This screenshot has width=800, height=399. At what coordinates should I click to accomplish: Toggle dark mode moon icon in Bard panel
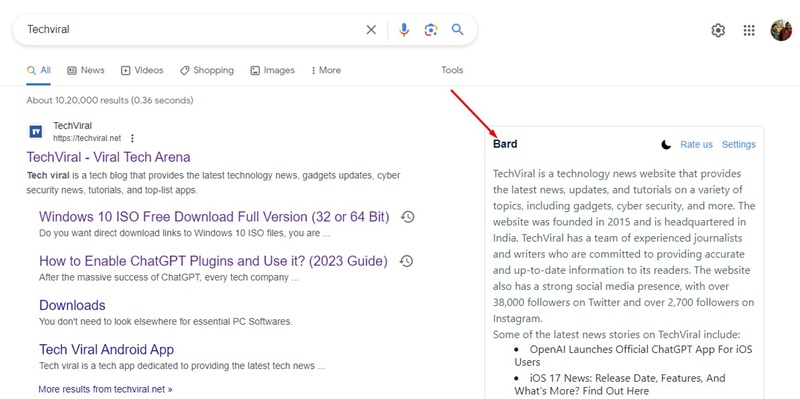[x=666, y=145]
